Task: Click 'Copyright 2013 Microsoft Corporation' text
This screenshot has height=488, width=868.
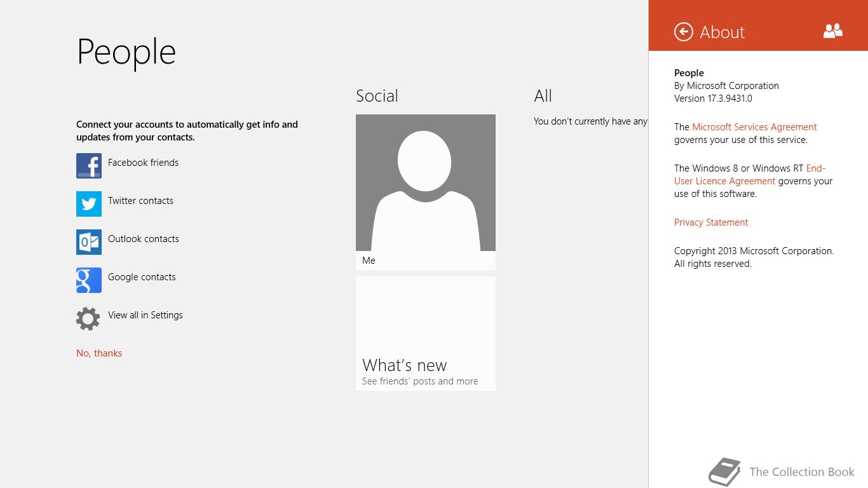Action: coord(754,251)
